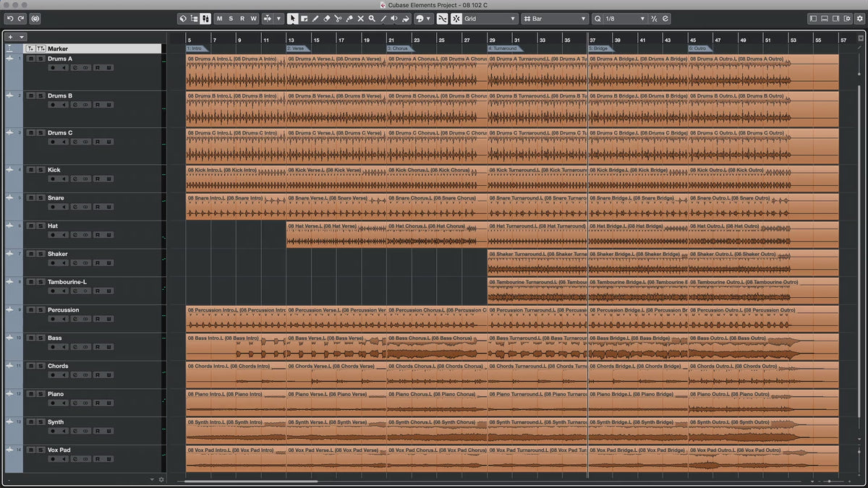Choose the Zoom magnifier tool
Image resolution: width=868 pixels, height=488 pixels.
[372, 19]
